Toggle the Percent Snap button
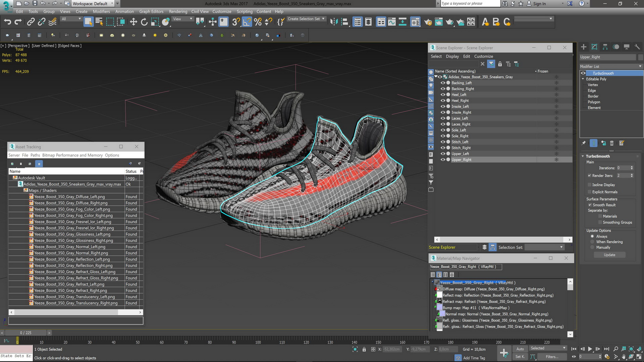The width and height of the screenshot is (644, 362). pos(258,22)
